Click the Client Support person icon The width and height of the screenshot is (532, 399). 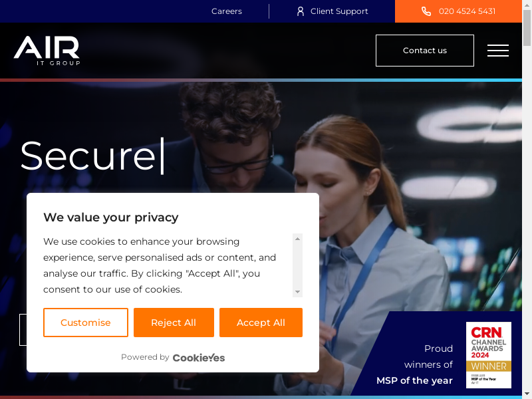point(301,11)
